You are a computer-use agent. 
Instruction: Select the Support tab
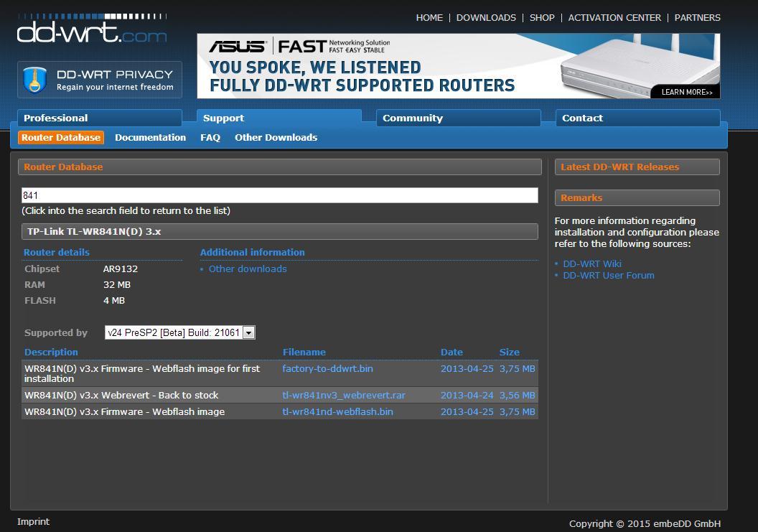pos(279,118)
